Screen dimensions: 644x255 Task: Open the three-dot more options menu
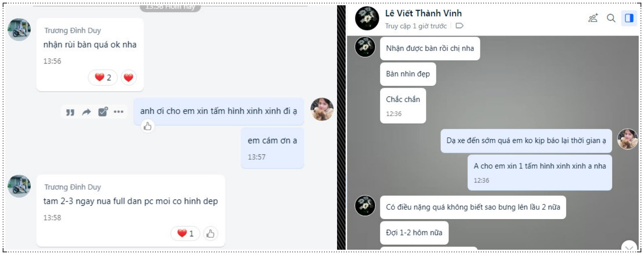point(118,112)
